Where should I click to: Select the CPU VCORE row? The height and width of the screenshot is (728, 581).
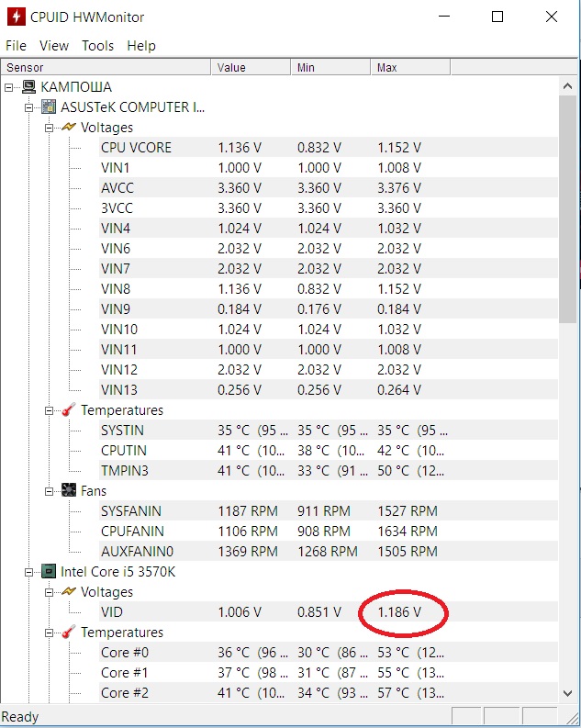(328, 147)
